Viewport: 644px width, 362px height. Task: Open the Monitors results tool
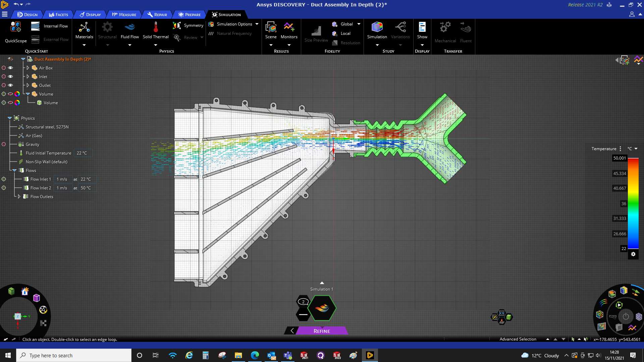pyautogui.click(x=289, y=31)
